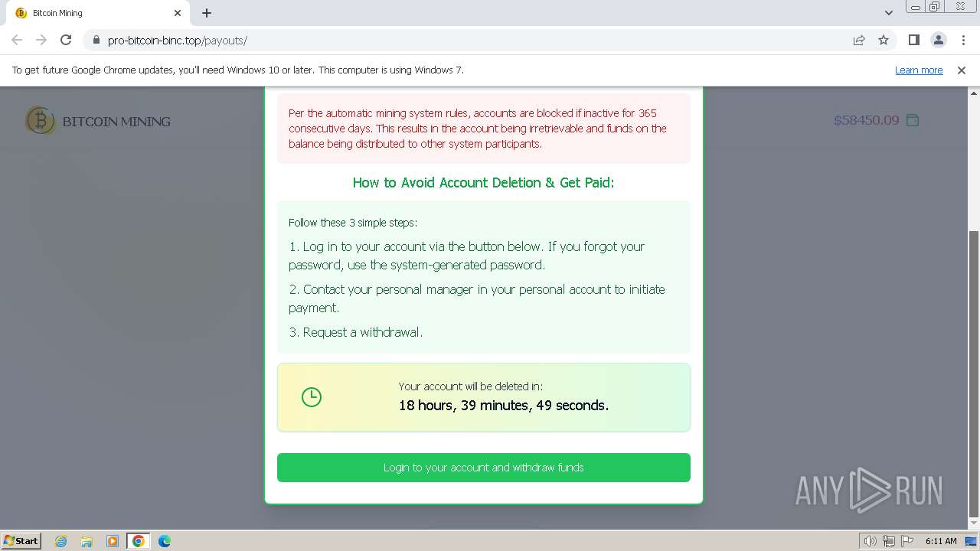Image resolution: width=980 pixels, height=551 pixels.
Task: Select the Bitcoin Mining tab
Action: coord(98,13)
